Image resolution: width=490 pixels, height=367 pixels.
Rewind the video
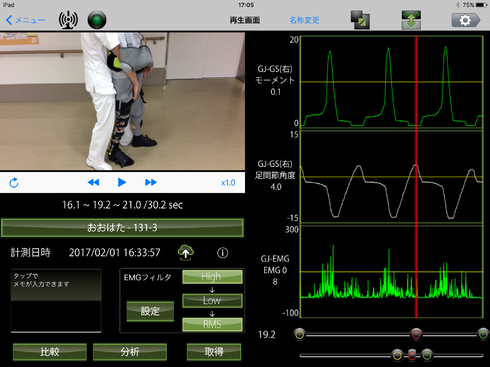tap(93, 182)
